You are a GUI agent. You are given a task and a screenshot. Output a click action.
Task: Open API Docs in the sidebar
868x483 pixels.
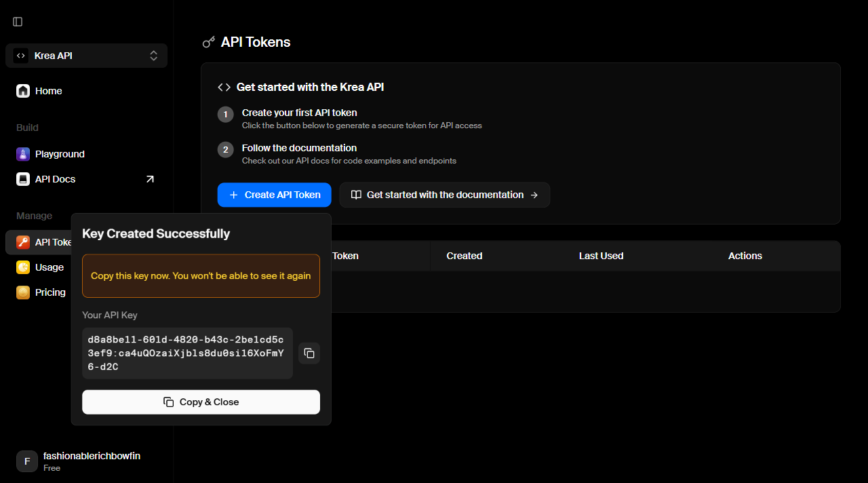tap(86, 179)
